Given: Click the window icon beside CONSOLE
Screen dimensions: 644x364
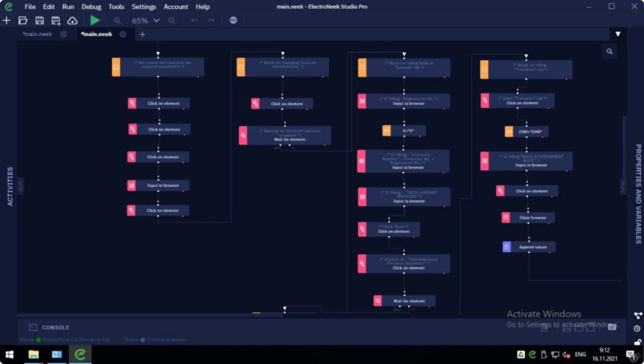Looking at the screenshot, I should click(x=33, y=327).
